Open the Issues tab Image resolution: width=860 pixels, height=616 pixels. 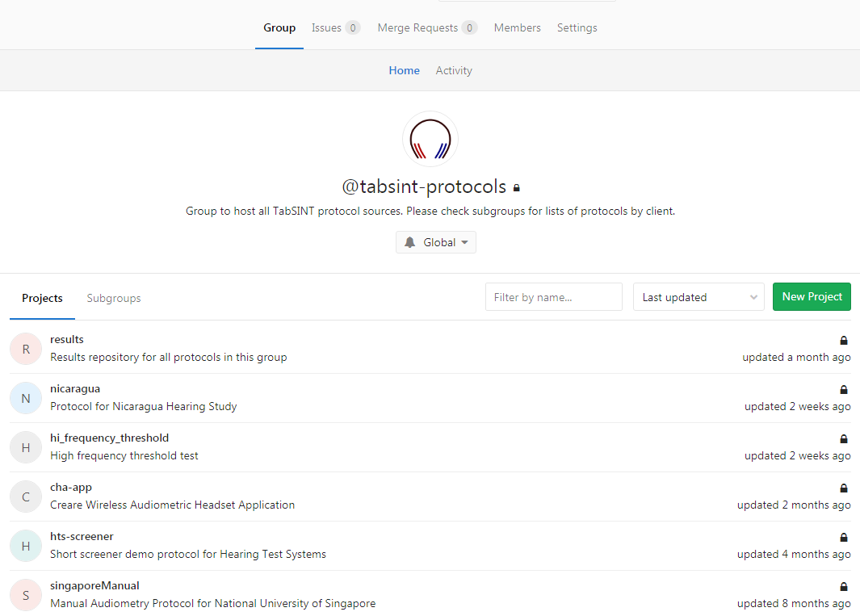tap(335, 27)
